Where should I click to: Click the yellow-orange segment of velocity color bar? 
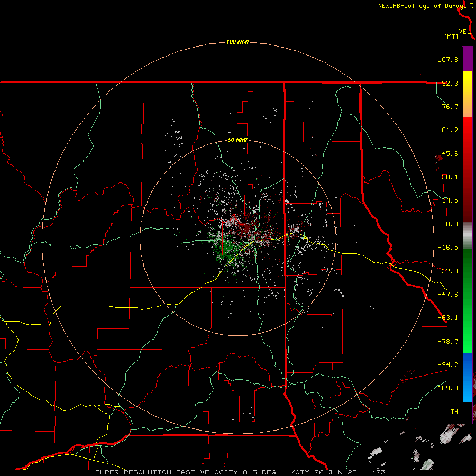coord(467,94)
